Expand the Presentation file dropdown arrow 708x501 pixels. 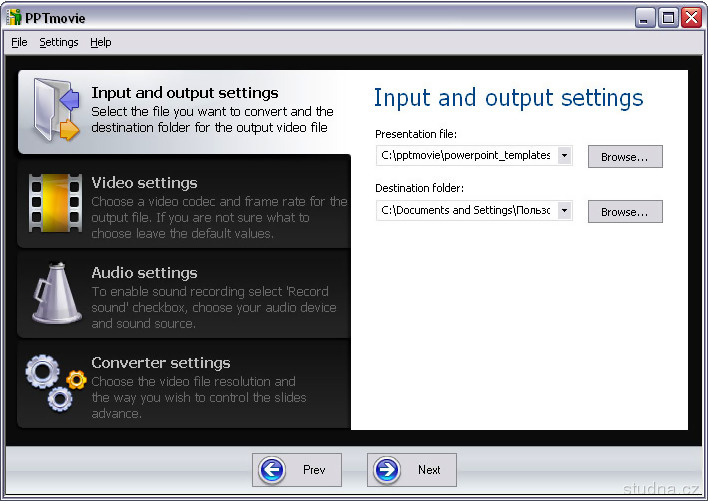tap(564, 156)
